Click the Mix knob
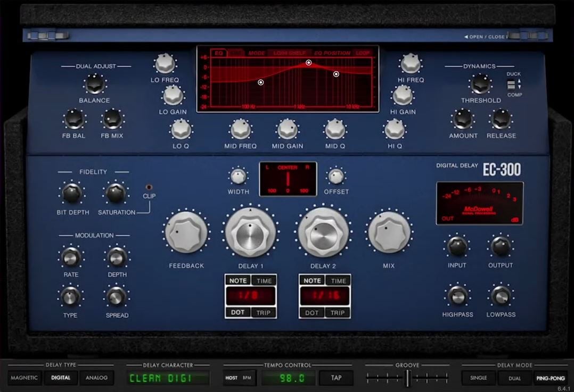The width and height of the screenshot is (574, 392). point(389,232)
